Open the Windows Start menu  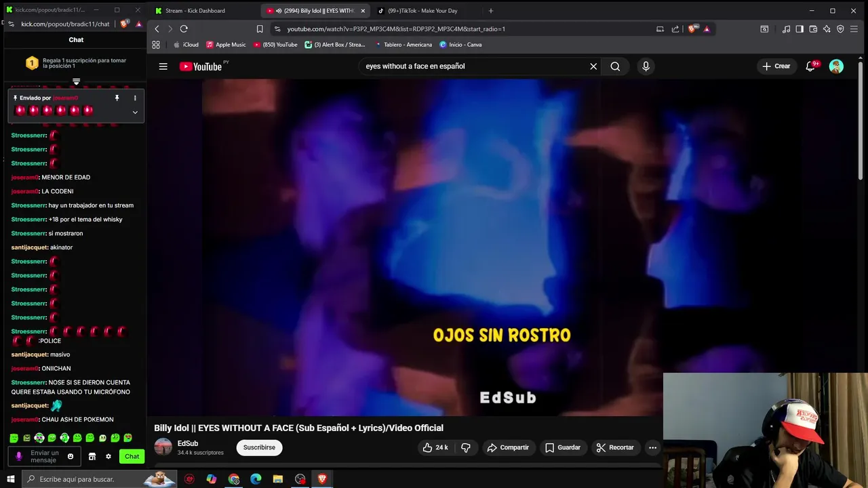[x=10, y=479]
